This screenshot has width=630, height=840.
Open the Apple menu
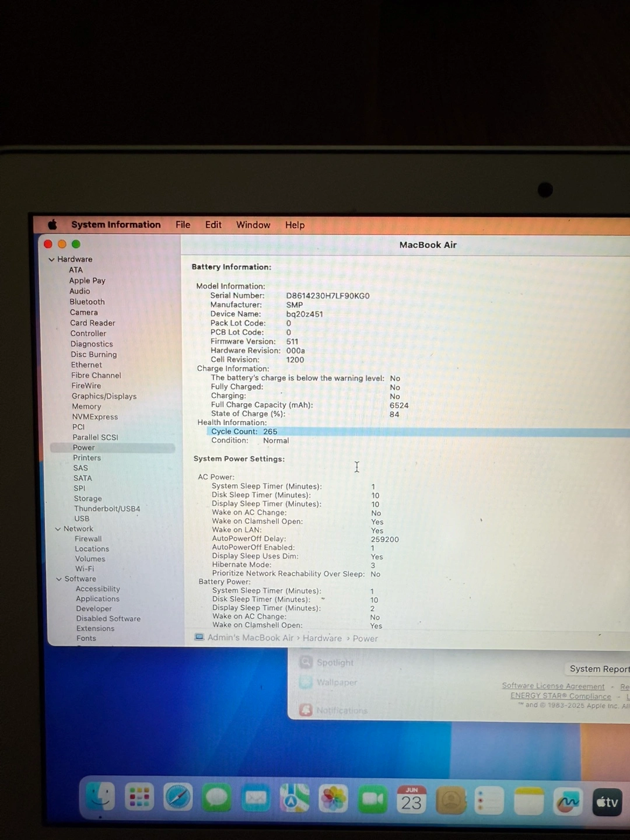point(52,225)
